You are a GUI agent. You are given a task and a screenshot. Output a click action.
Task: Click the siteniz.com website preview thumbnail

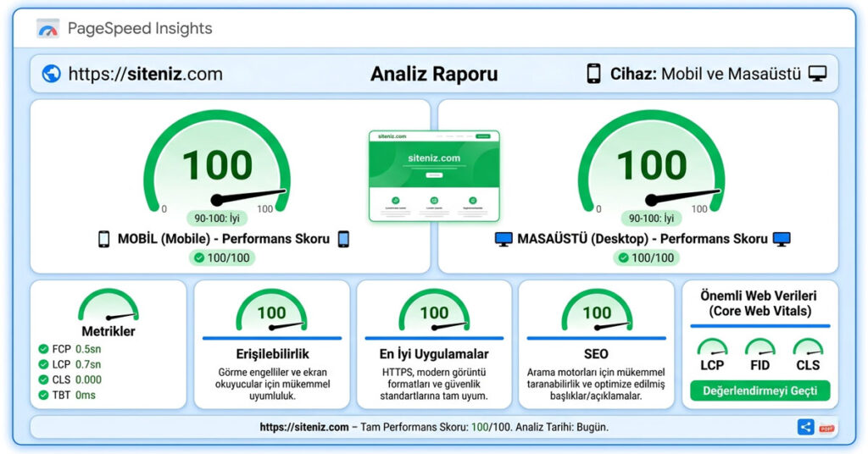[x=434, y=176]
